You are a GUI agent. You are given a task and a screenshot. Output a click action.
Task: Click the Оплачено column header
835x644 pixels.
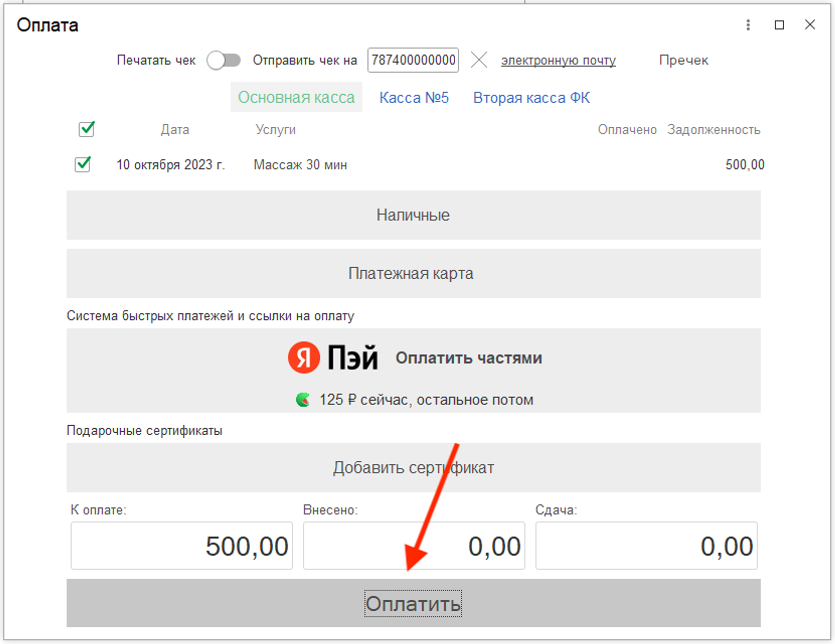point(627,130)
